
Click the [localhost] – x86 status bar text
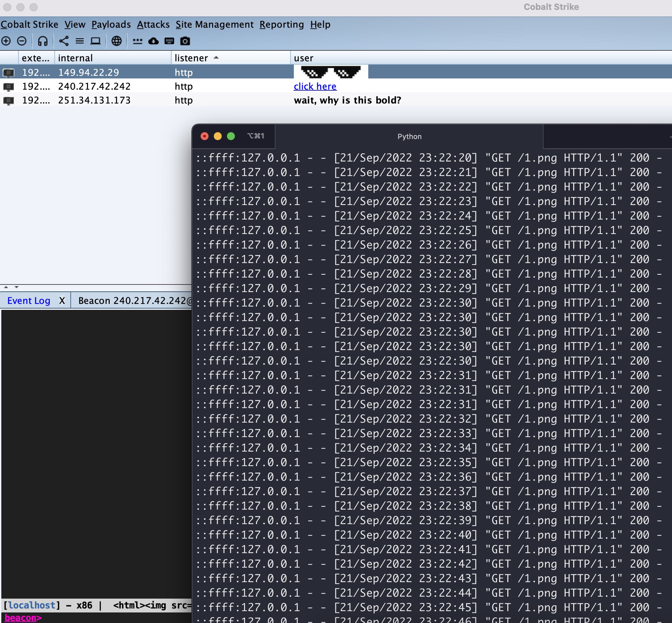pos(48,606)
